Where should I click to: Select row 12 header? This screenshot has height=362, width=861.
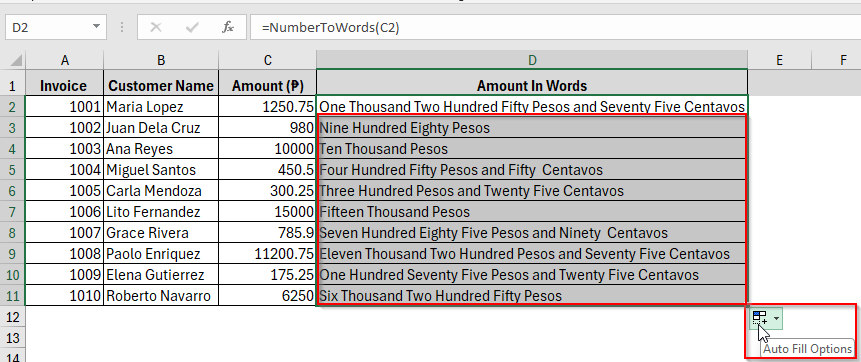[13, 317]
